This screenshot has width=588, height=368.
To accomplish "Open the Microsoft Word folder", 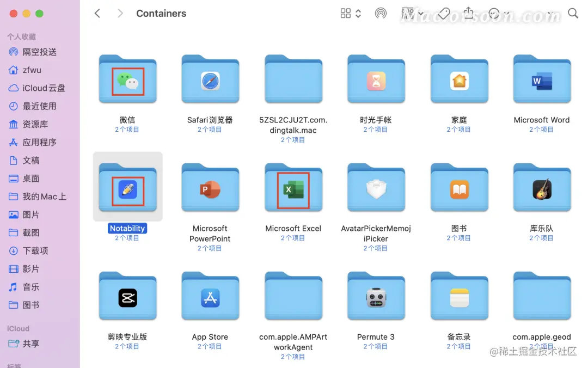I will (x=542, y=79).
